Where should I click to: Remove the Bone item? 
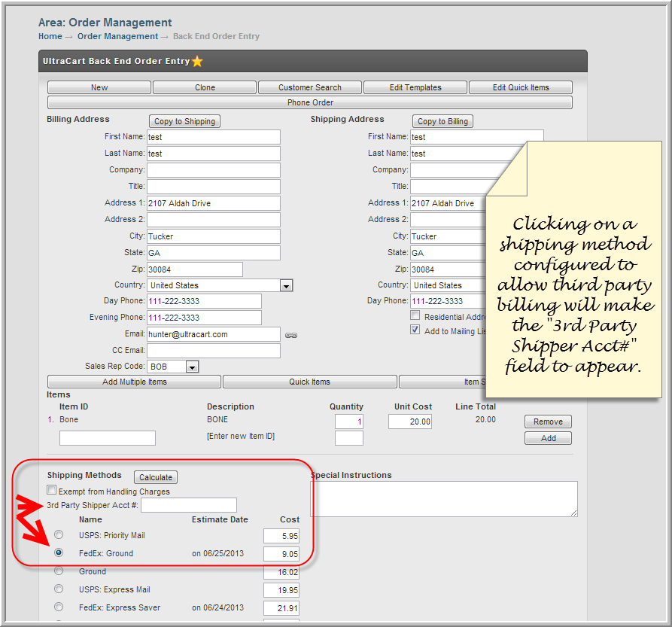pyautogui.click(x=548, y=422)
